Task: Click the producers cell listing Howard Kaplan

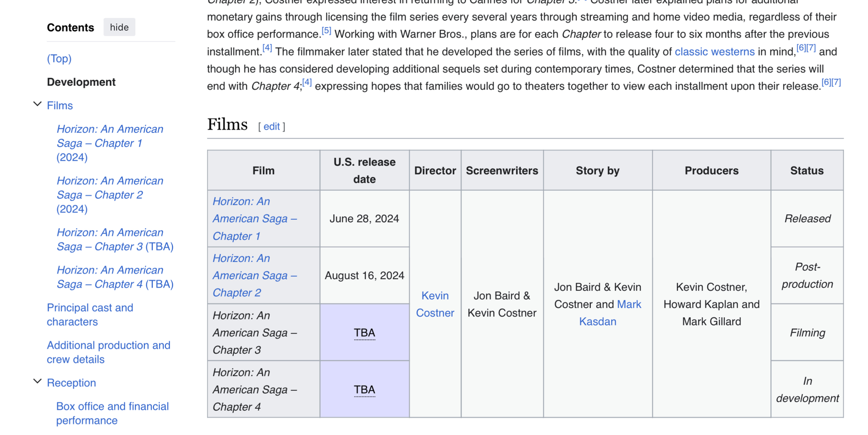Action: point(712,304)
